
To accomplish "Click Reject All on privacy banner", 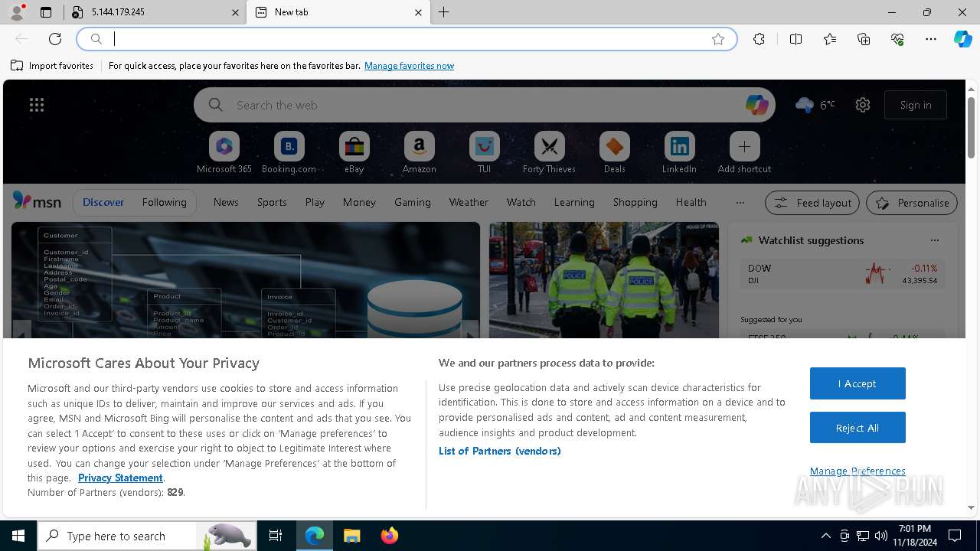I will [x=857, y=428].
